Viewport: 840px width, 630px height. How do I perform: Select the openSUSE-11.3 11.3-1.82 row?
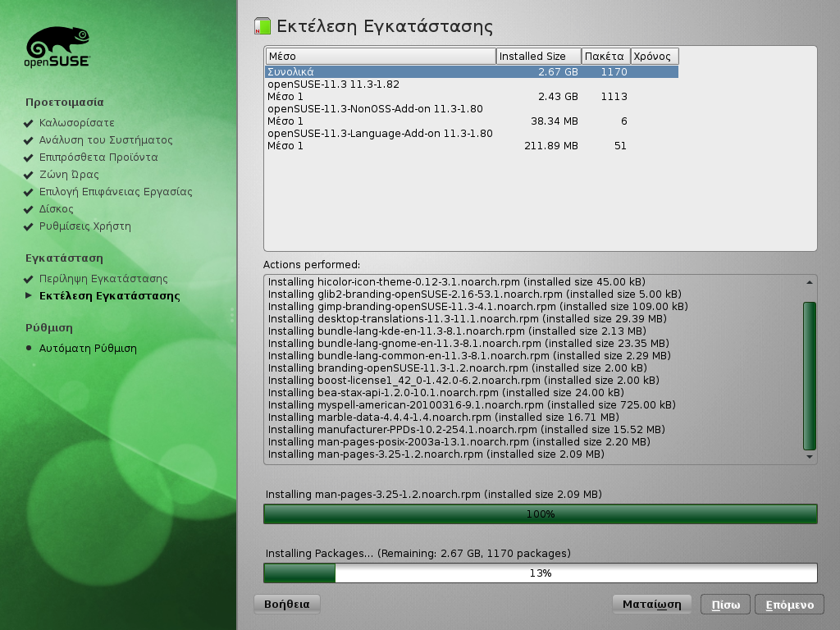pos(472,84)
